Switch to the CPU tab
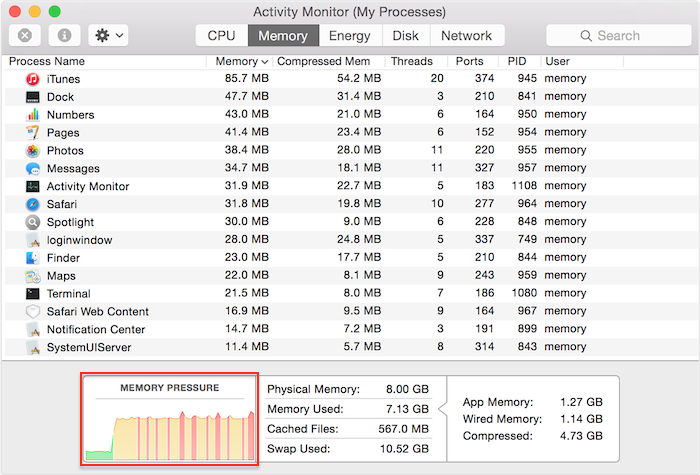The image size is (700, 475). tap(221, 35)
